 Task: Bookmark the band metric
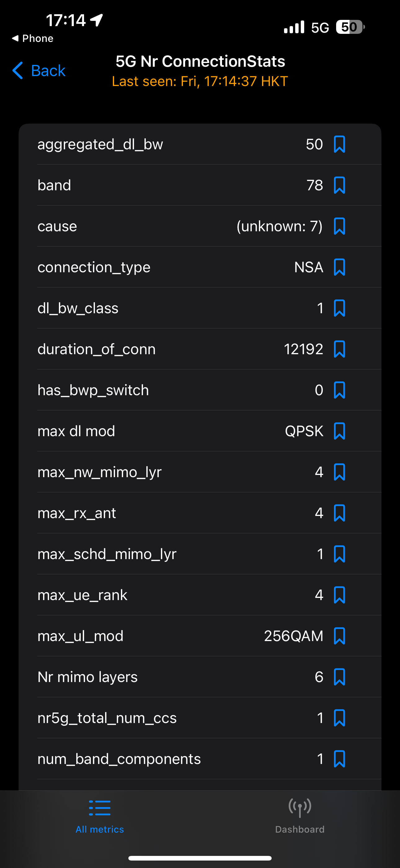[x=339, y=185]
